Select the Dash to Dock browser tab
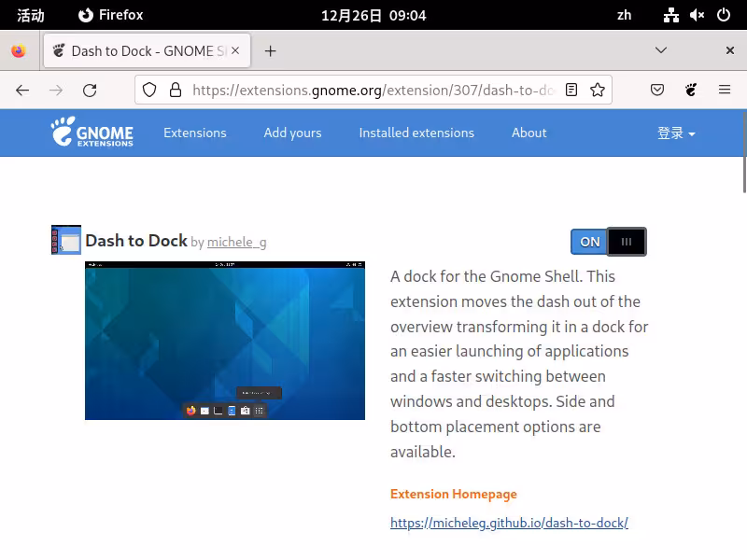This screenshot has width=747, height=560. (x=147, y=51)
